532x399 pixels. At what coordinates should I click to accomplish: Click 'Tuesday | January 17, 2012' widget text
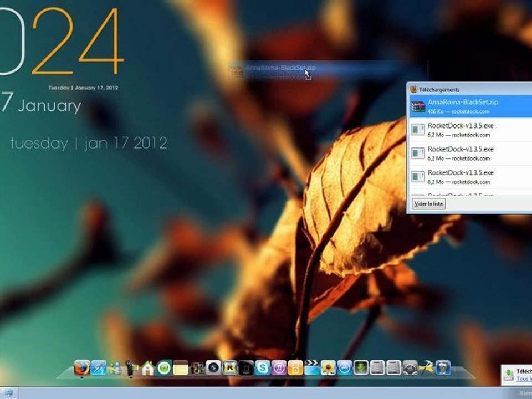coord(83,88)
